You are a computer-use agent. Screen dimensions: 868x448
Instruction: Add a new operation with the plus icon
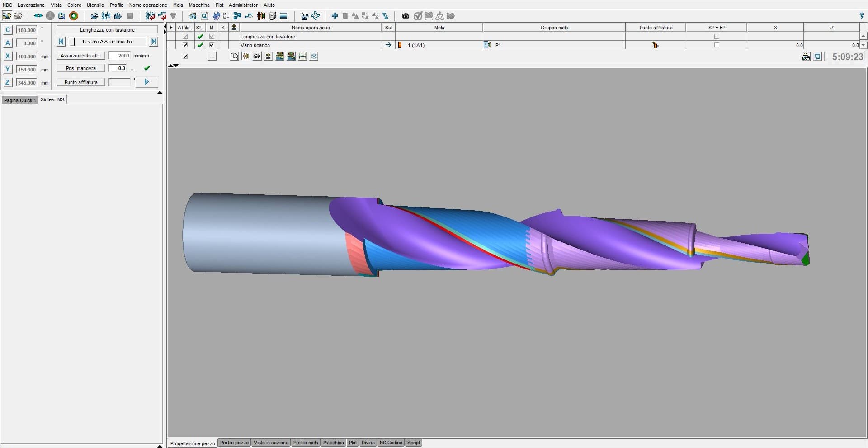click(335, 16)
